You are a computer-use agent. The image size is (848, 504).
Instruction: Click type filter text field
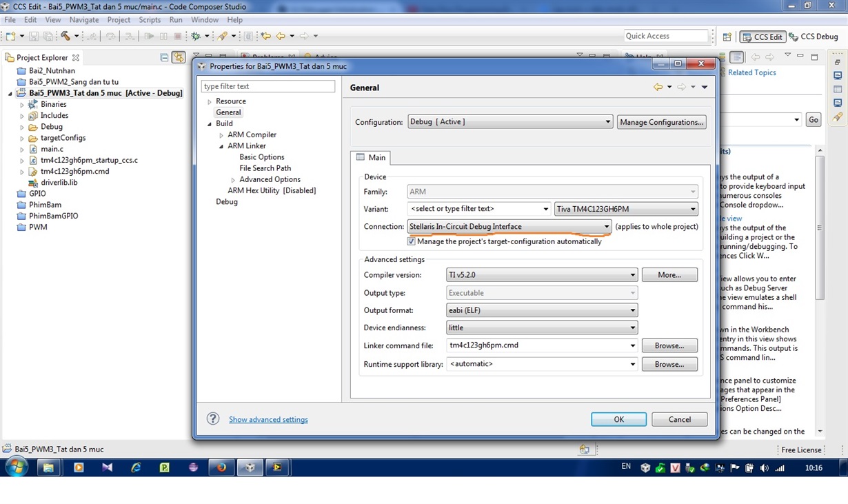point(267,86)
